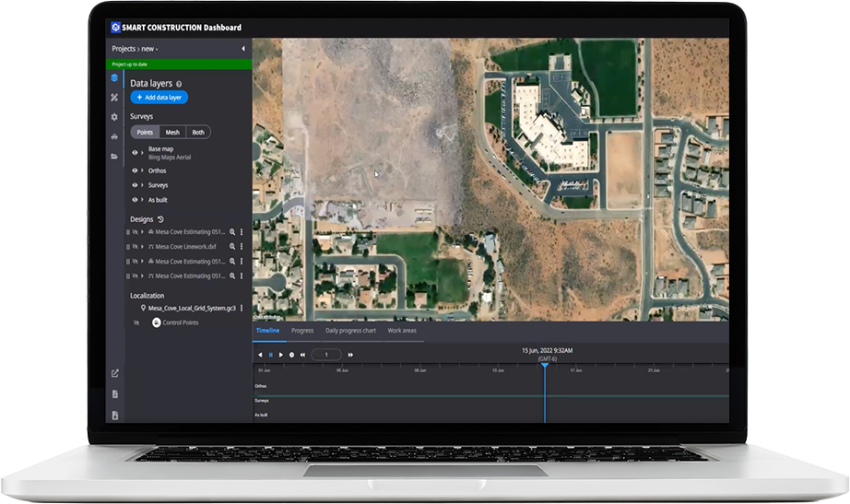This screenshot has height=504, width=850.
Task: Switch to the Progress tab
Action: [x=302, y=331]
